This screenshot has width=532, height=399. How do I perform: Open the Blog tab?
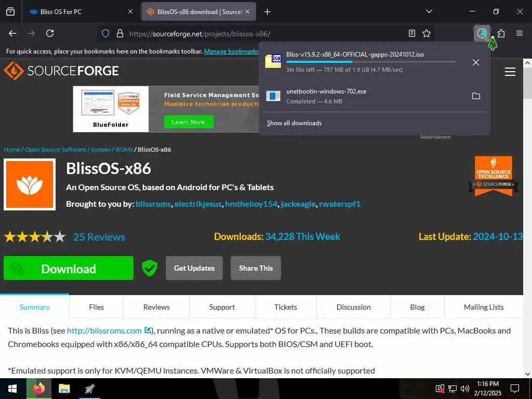point(417,307)
